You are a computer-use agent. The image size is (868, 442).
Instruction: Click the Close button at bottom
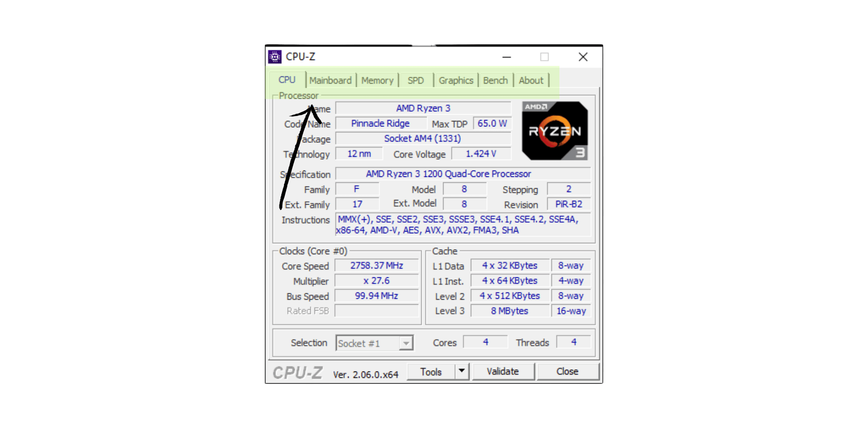pos(567,372)
